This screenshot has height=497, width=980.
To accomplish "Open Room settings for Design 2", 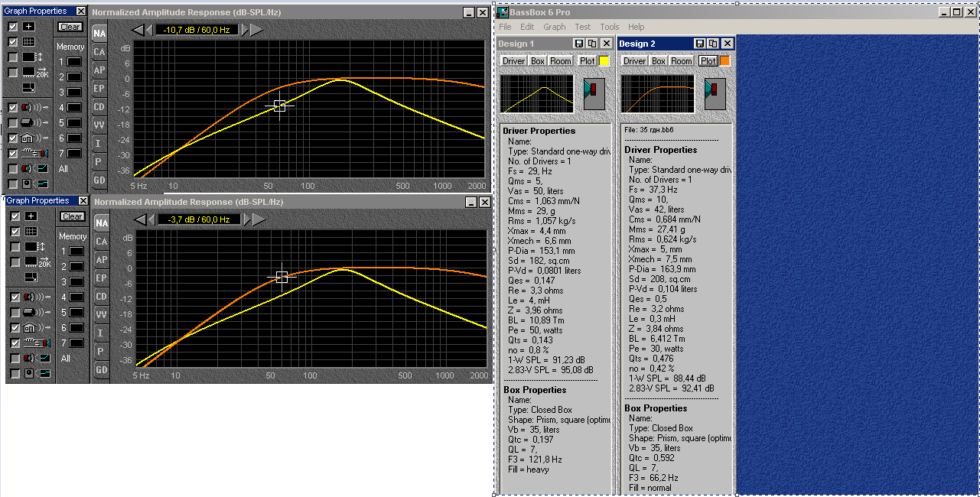I will [x=682, y=60].
